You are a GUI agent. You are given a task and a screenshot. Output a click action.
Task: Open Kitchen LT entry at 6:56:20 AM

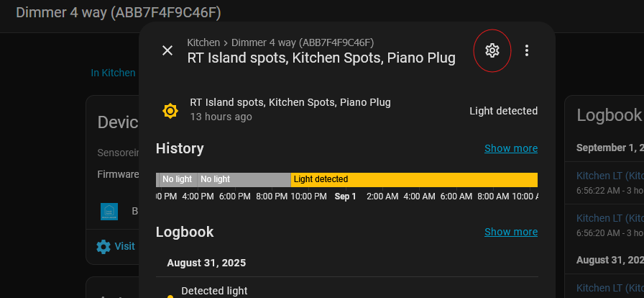609,218
